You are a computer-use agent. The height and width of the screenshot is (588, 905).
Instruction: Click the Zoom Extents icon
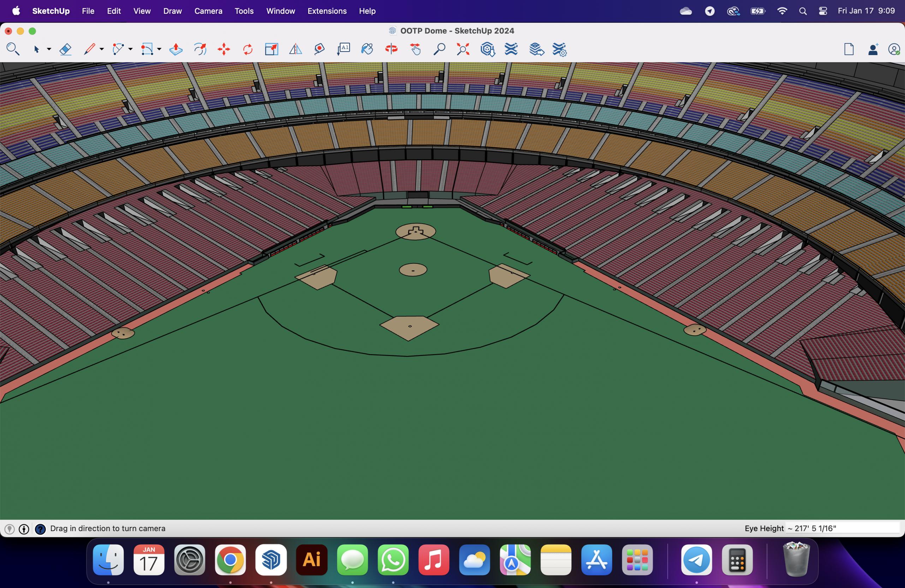point(463,49)
